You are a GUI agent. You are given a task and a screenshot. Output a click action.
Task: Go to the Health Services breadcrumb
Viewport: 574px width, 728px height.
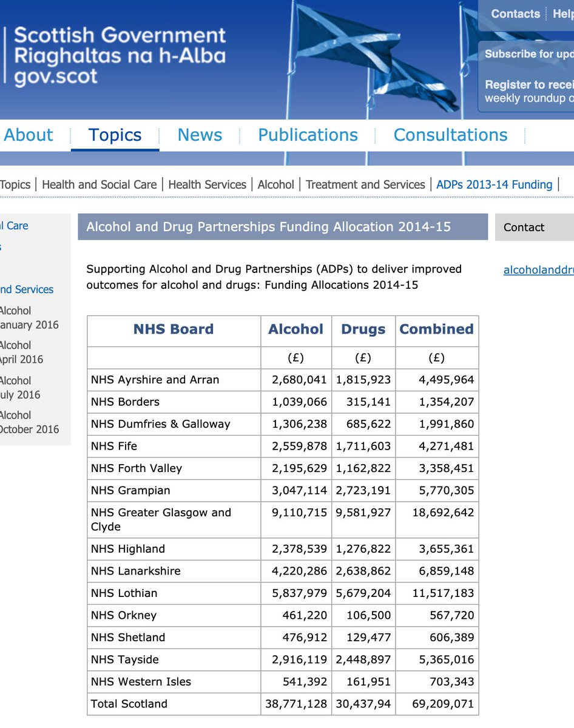[x=208, y=184]
